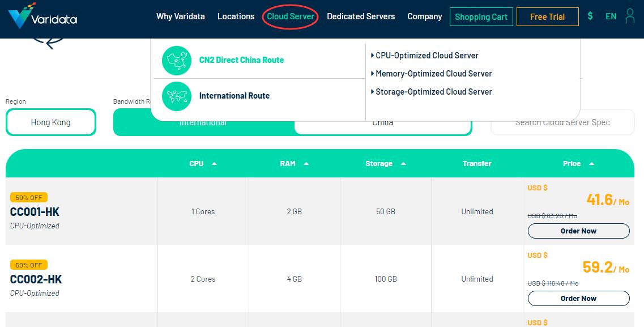Change language from EN

coord(611,16)
